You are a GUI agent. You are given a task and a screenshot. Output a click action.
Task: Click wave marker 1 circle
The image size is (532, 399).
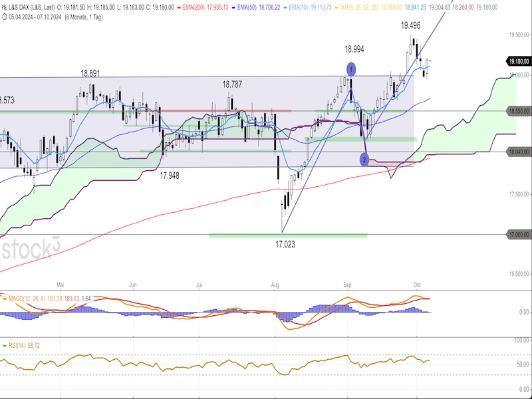tap(351, 70)
